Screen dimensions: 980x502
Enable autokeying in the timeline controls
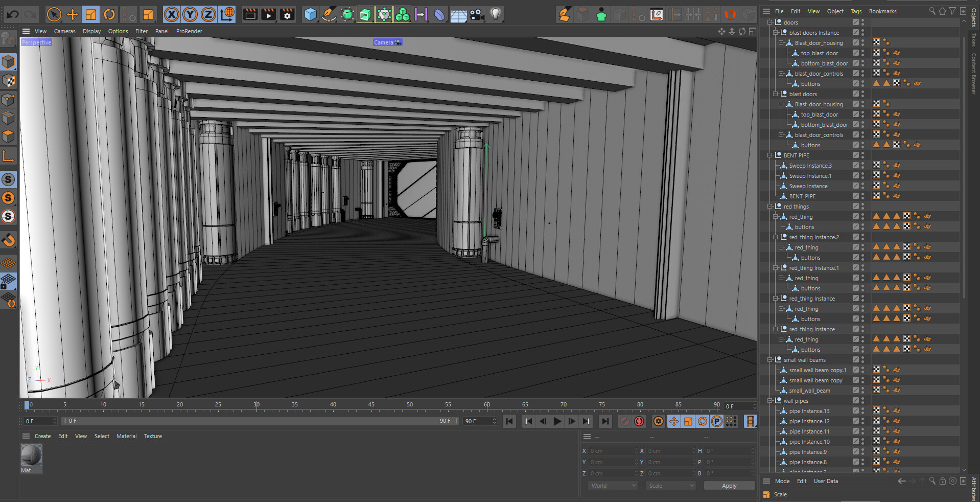tap(639, 421)
